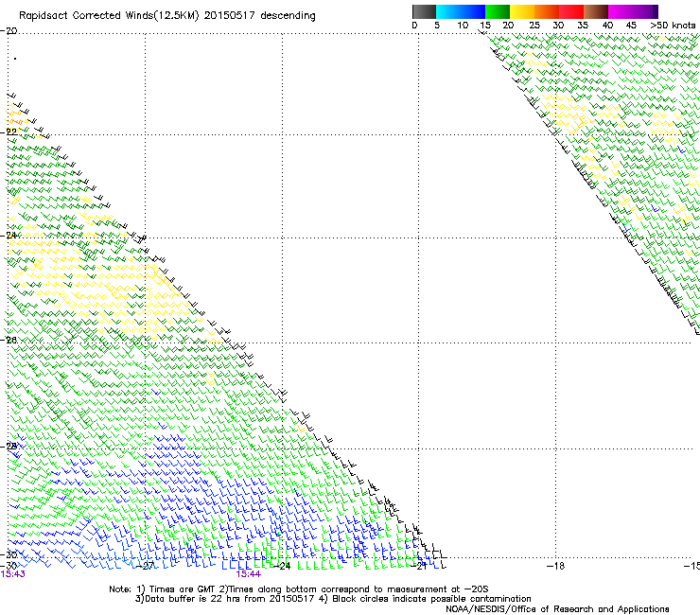Click the NOAA/NESDIS Office of Research credit

tap(557, 609)
